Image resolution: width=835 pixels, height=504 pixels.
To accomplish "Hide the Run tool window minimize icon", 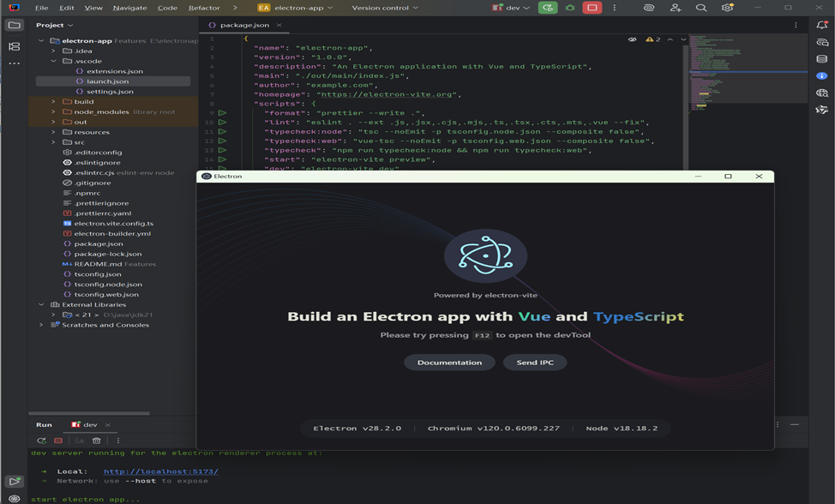I will pyautogui.click(x=795, y=424).
